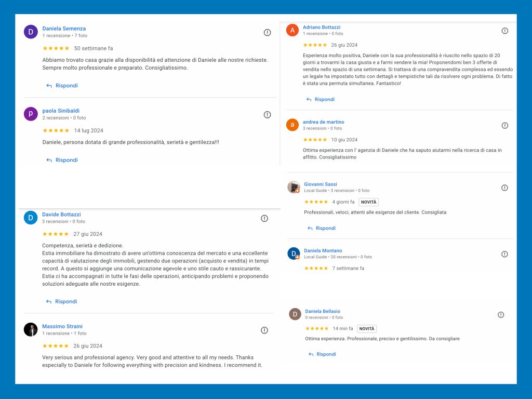This screenshot has width=532, height=399.
Task: Click report icon on Massimo Straini's review
Action: [x=264, y=330]
